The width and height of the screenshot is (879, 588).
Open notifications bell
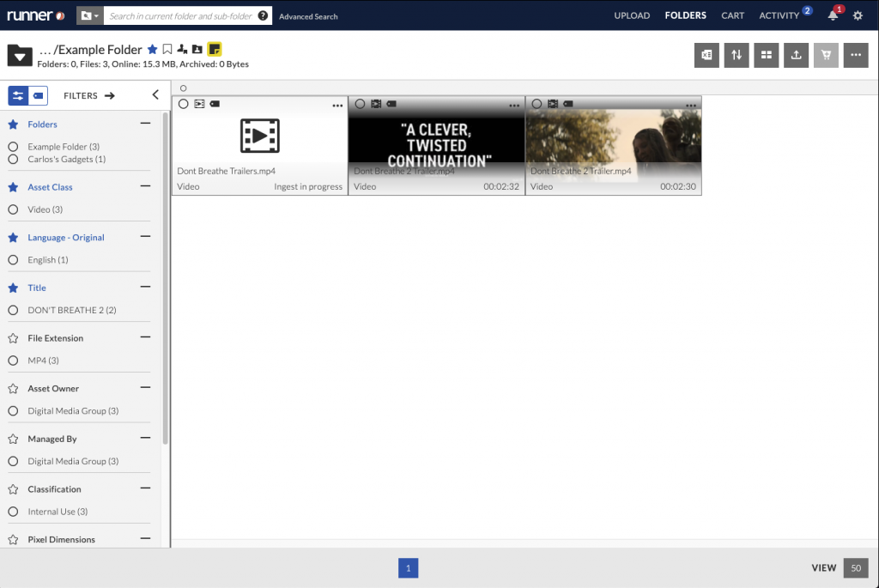(x=833, y=15)
